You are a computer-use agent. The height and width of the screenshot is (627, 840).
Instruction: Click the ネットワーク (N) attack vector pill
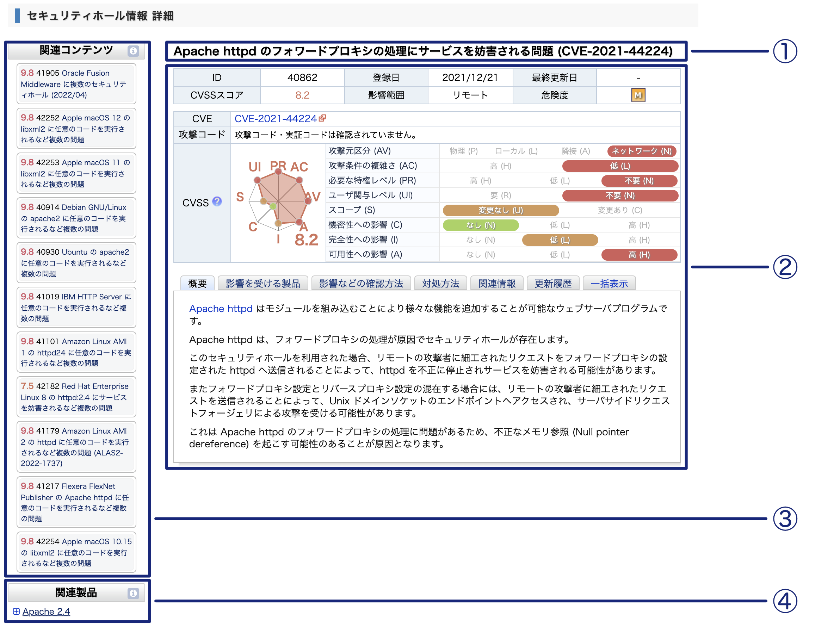click(x=642, y=151)
